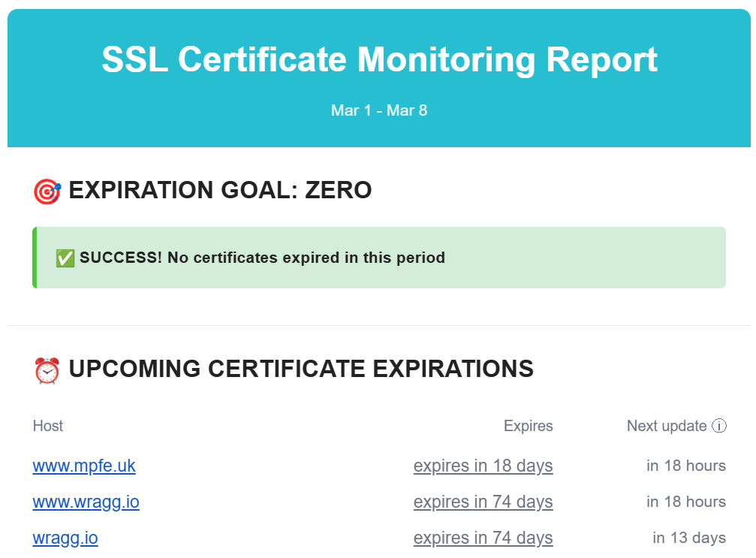Viewport: 756px width, 558px height.
Task: Click the alarm clock icon by Upcoming Expirations
Action: 47,370
